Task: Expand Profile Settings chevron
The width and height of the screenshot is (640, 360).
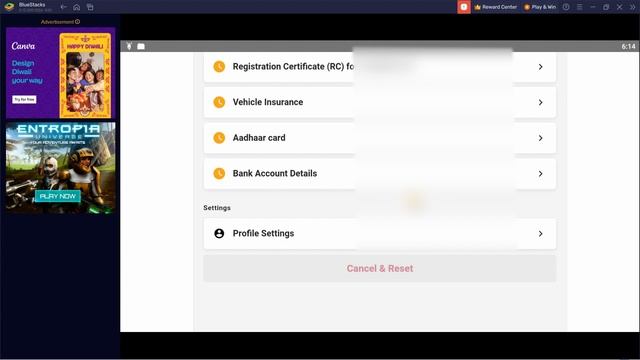Action: click(x=540, y=234)
